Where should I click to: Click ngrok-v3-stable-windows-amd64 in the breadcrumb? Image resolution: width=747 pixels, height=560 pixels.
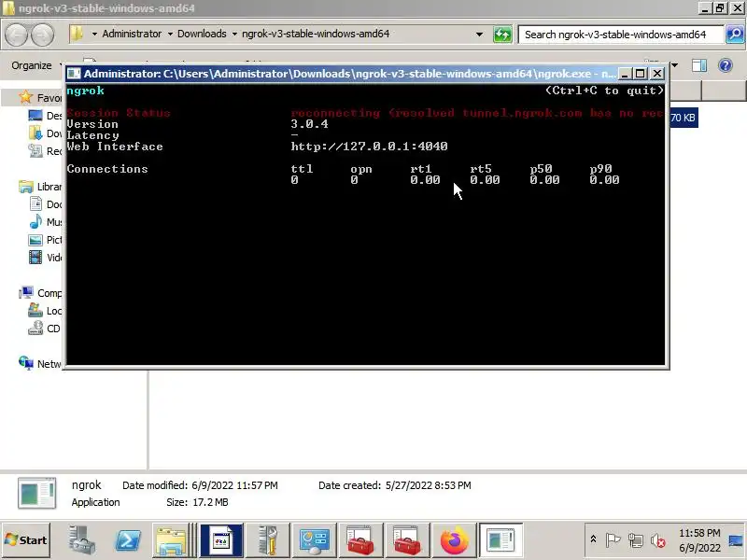click(x=316, y=34)
